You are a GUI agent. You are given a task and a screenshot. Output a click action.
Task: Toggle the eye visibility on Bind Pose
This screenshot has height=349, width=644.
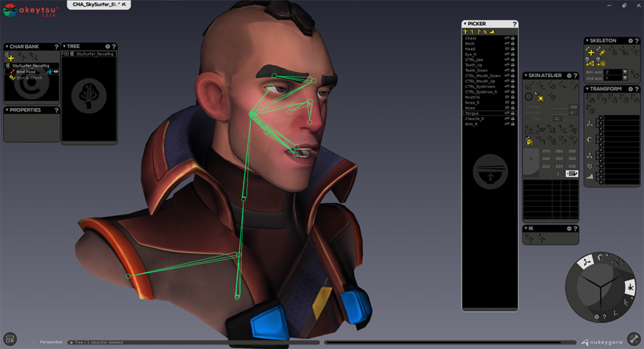[x=56, y=72]
